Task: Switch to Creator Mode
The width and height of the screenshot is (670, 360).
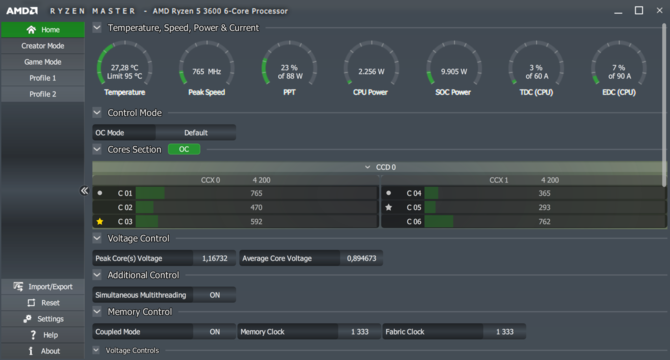Action: [43, 46]
